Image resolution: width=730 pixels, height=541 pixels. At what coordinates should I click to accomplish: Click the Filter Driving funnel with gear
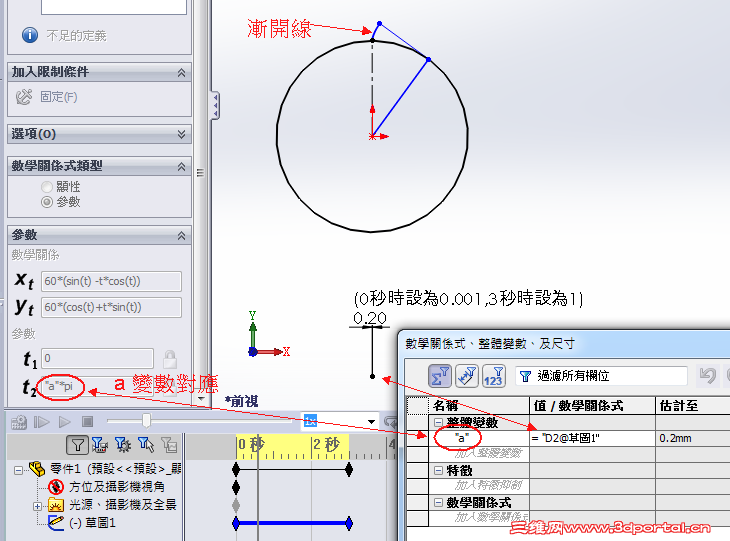coord(122,446)
